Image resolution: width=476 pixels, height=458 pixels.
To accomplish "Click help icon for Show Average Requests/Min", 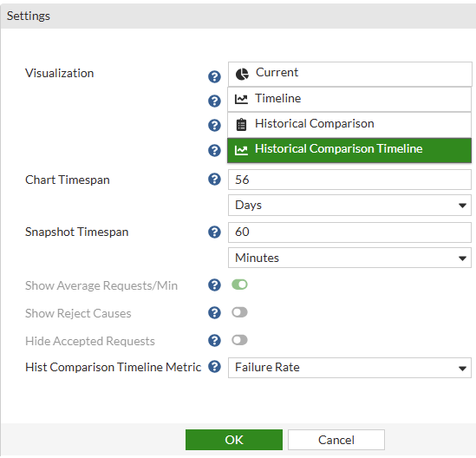I will [x=214, y=285].
